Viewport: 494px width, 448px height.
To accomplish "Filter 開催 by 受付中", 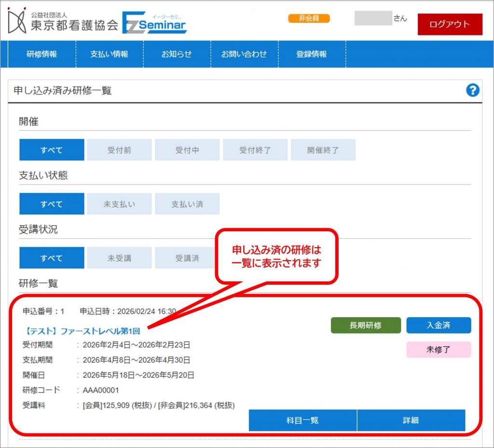I will pos(187,150).
